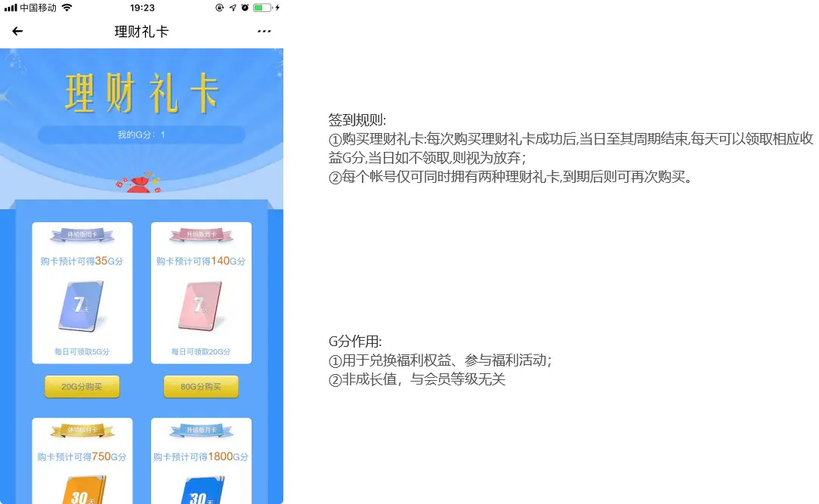819x504 pixels.
Task: Tap the 购卡预计可得1800G分 text
Action: click(x=201, y=456)
